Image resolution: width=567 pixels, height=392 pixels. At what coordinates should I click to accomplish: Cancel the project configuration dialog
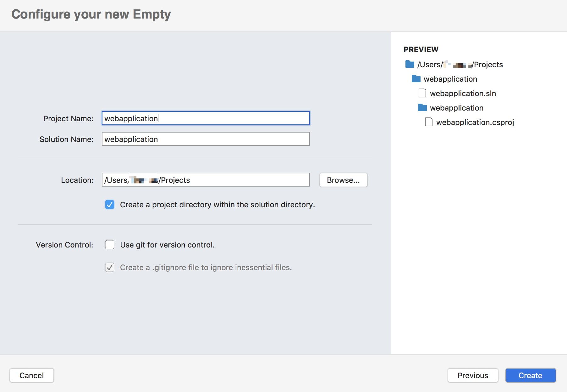32,375
